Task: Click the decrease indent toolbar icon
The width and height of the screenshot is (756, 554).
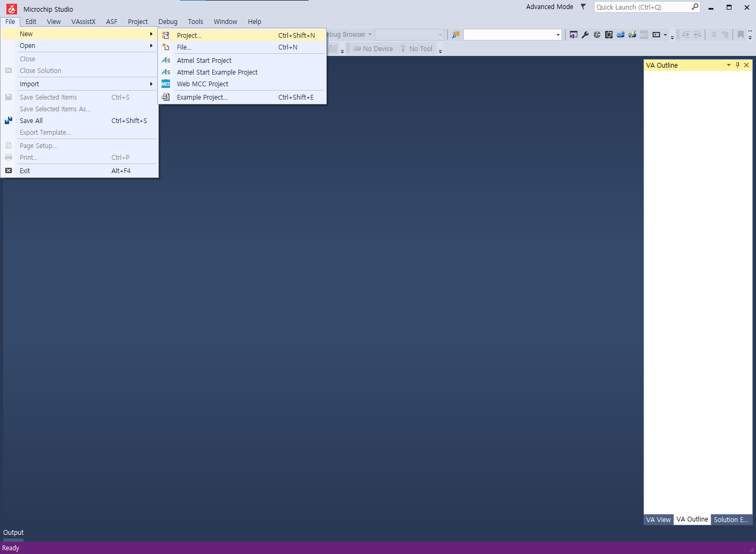Action: click(686, 35)
